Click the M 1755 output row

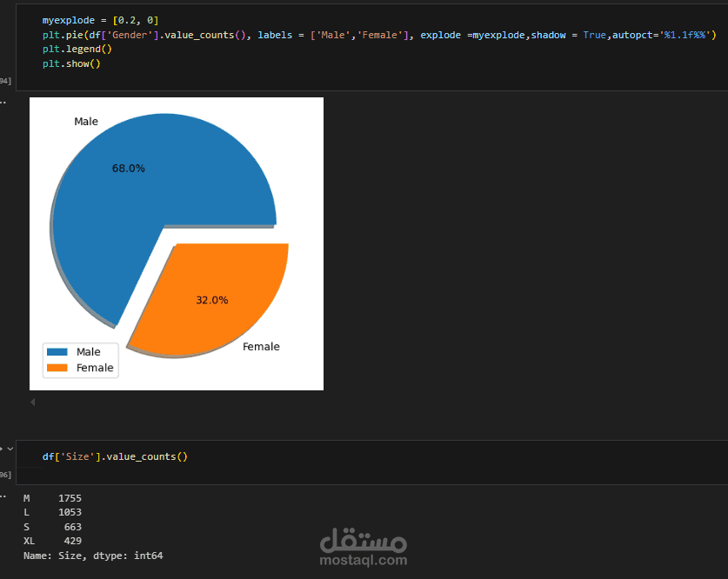pos(52,498)
